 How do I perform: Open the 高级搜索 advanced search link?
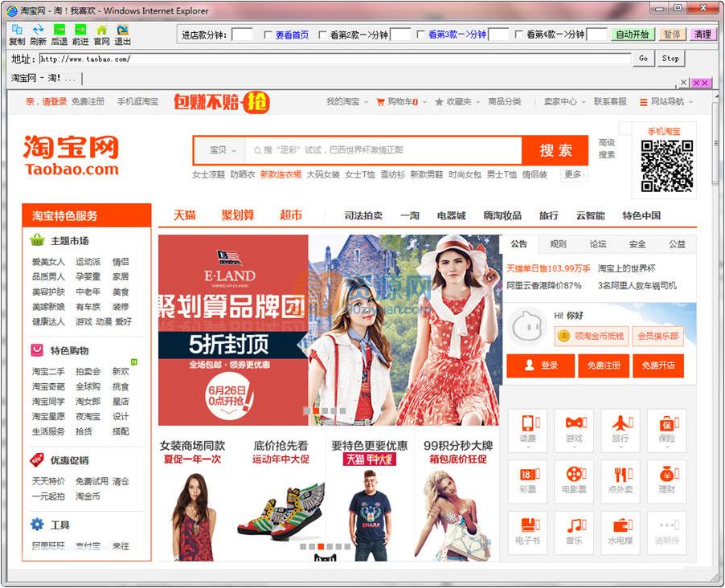click(607, 149)
